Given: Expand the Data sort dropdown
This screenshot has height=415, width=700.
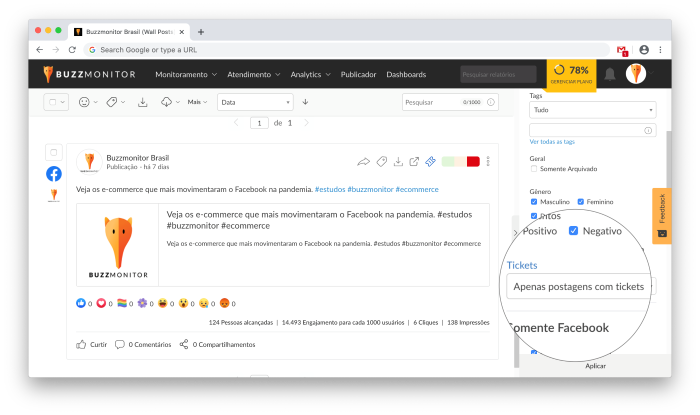Looking at the screenshot, I should [x=255, y=102].
